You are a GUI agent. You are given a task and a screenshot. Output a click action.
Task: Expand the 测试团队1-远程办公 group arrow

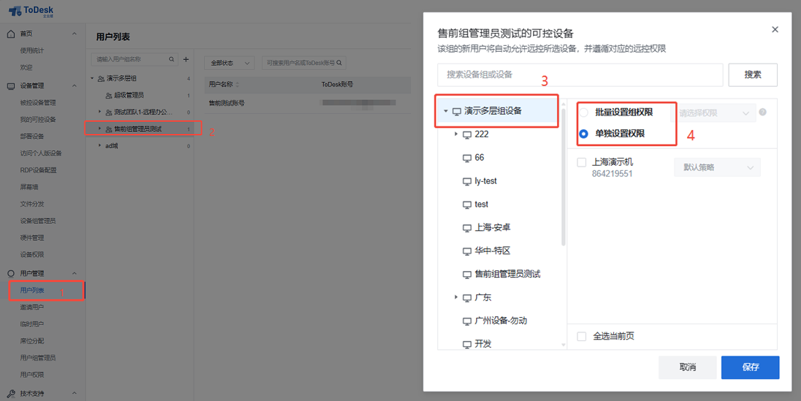click(x=100, y=111)
